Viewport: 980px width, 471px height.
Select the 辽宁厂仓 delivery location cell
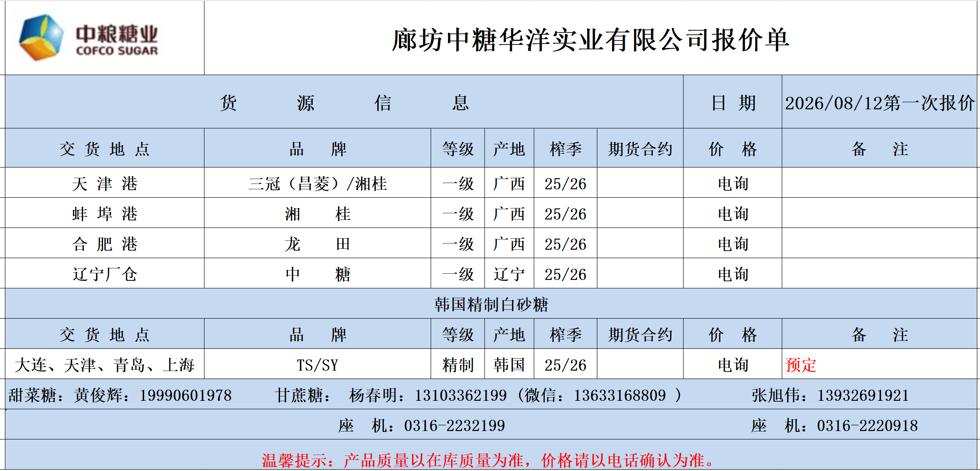[x=105, y=274]
